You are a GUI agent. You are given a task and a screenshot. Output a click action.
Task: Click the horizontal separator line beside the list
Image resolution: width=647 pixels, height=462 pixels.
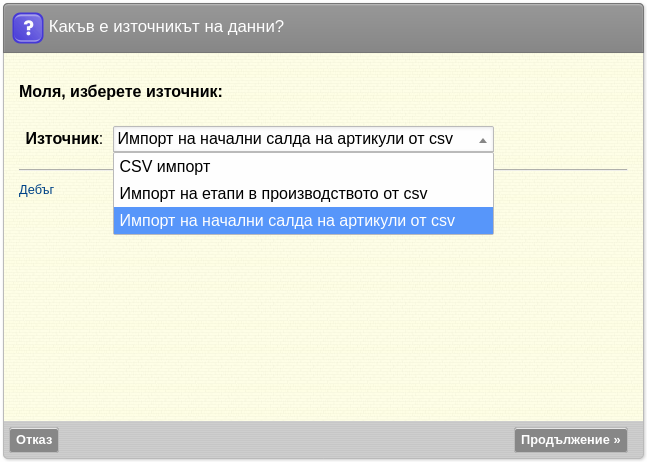(560, 169)
